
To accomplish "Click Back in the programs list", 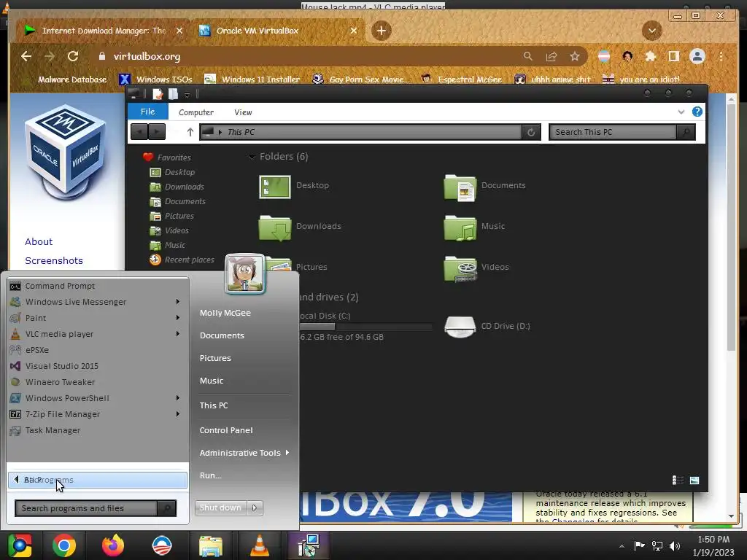I will (x=98, y=480).
